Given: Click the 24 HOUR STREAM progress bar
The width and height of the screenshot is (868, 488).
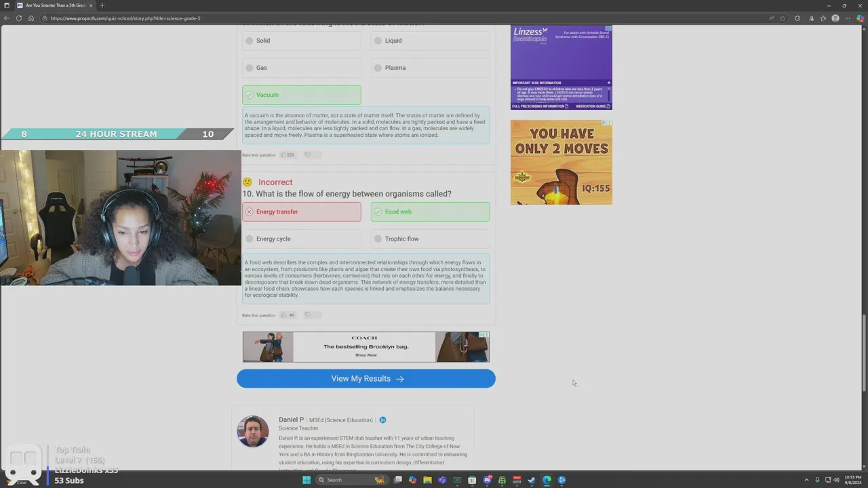Looking at the screenshot, I should pos(116,134).
